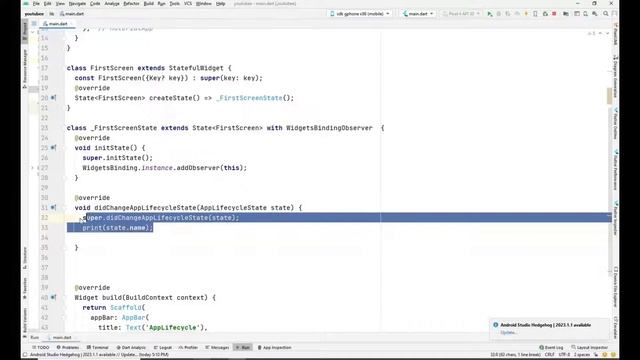Click the notification info icon
The height and width of the screenshot is (360, 640).
coord(496,325)
